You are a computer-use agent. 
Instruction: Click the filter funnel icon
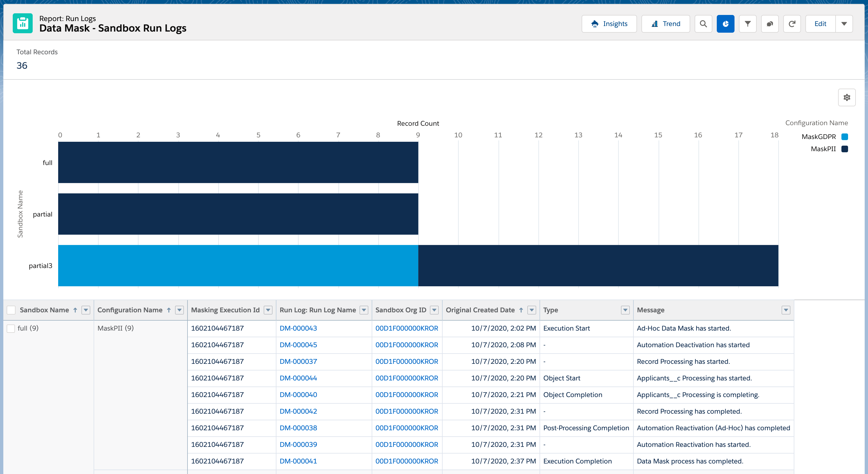(748, 23)
